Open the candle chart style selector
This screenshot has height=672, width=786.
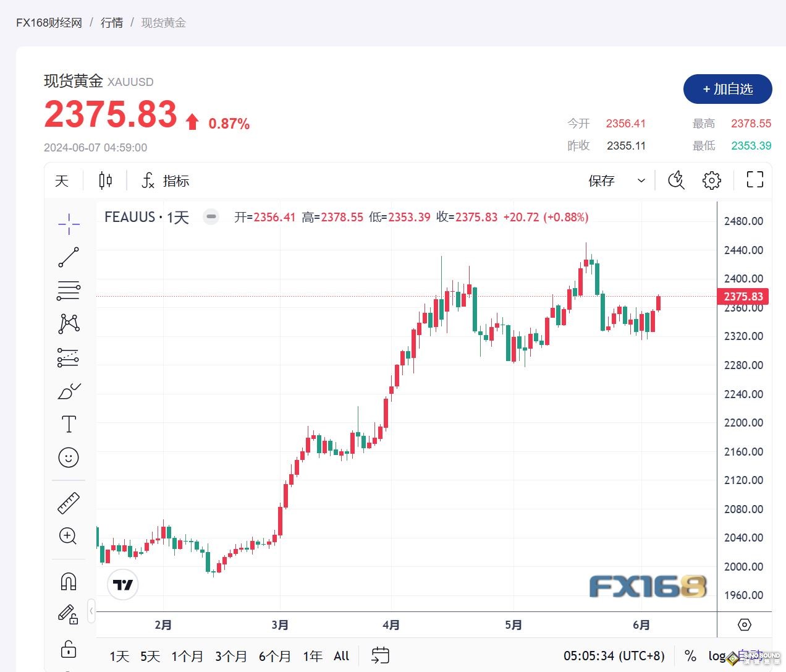tap(104, 180)
